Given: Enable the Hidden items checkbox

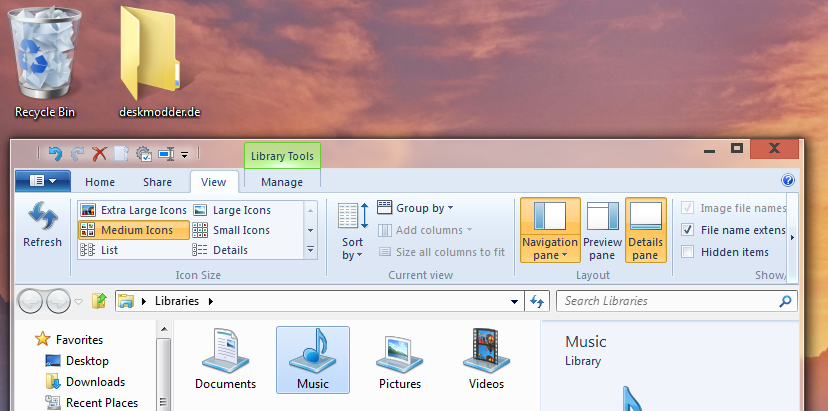Looking at the screenshot, I should click(x=688, y=252).
